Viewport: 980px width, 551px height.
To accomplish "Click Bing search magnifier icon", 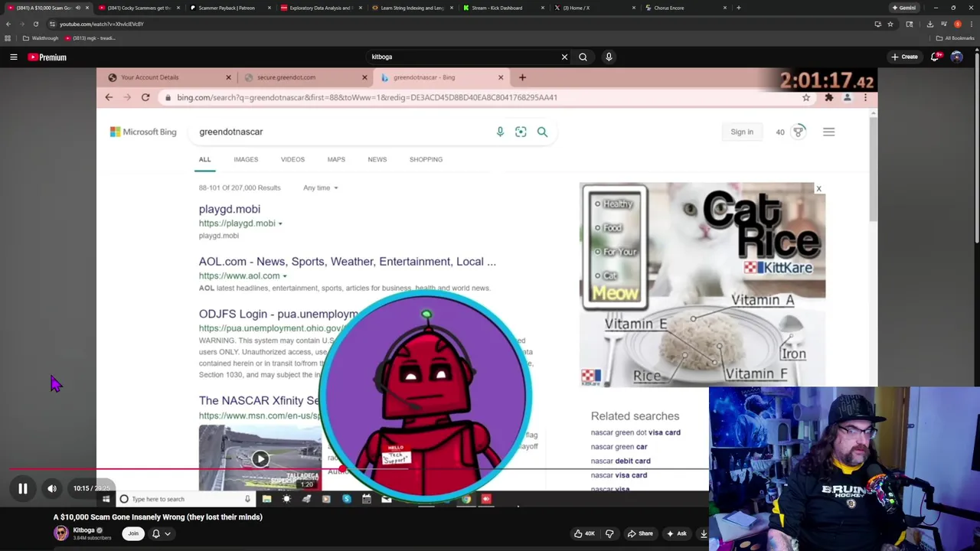I will pos(542,132).
